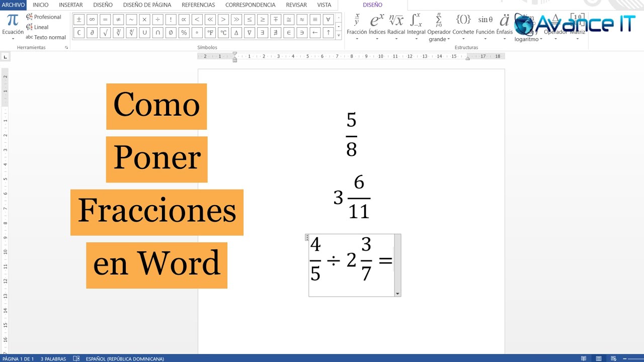Insert the left arrow ← symbol
Screen dimensions: 644x362
click(x=315, y=33)
